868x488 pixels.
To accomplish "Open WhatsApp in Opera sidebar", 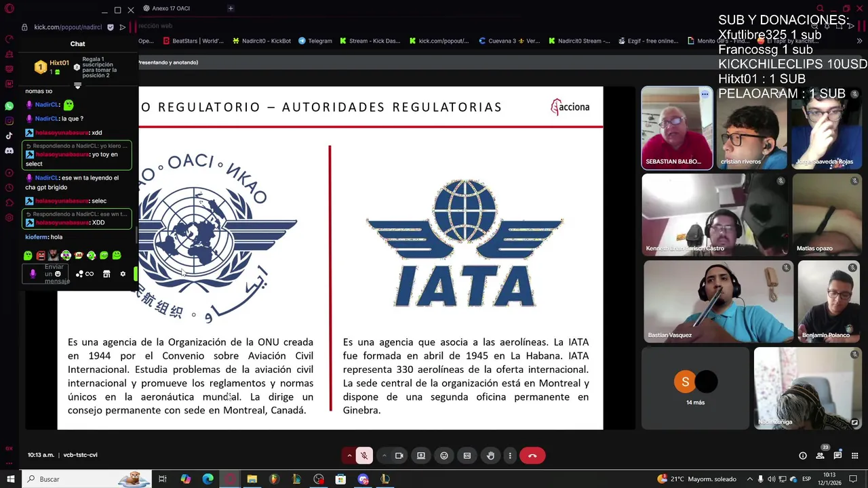I will coord(9,106).
